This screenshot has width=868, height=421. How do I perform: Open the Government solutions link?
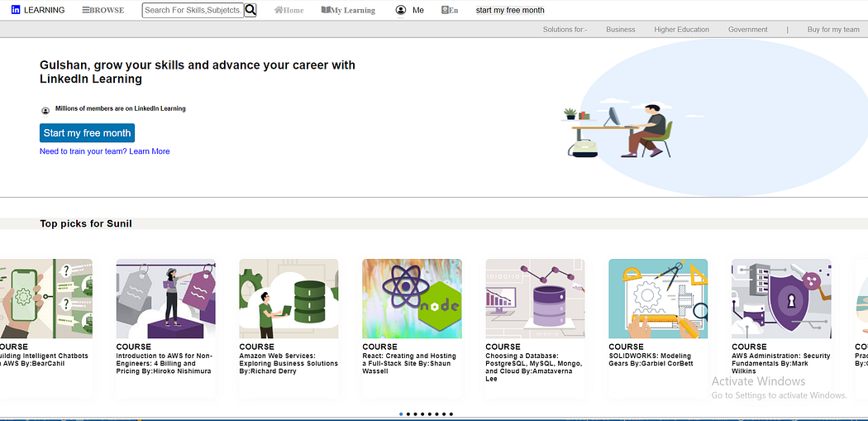(x=748, y=29)
